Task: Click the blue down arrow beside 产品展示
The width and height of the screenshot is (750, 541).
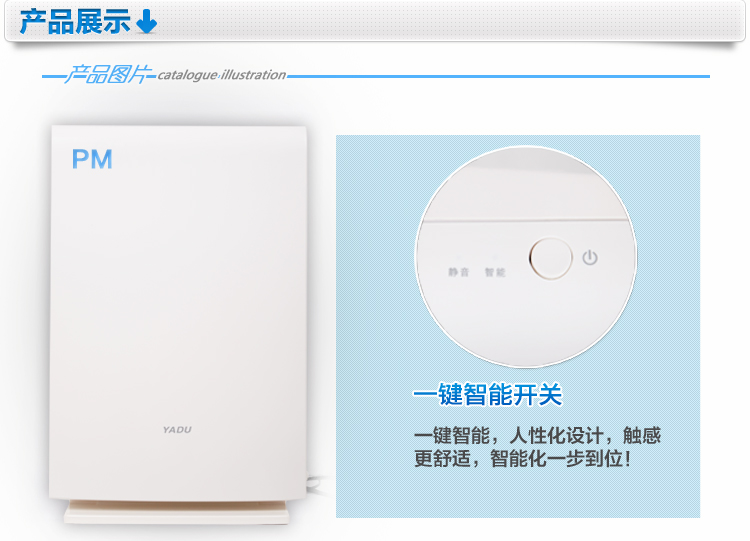Action: point(146,22)
